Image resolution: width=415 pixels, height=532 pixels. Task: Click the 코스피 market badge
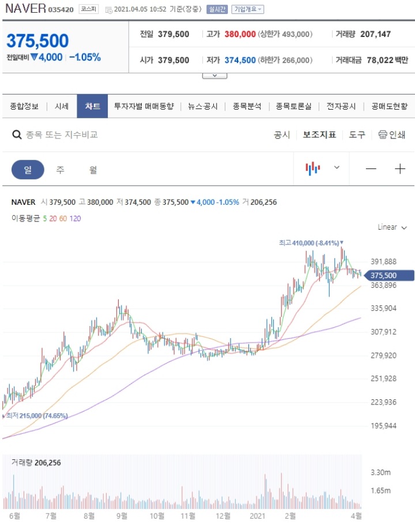(89, 9)
